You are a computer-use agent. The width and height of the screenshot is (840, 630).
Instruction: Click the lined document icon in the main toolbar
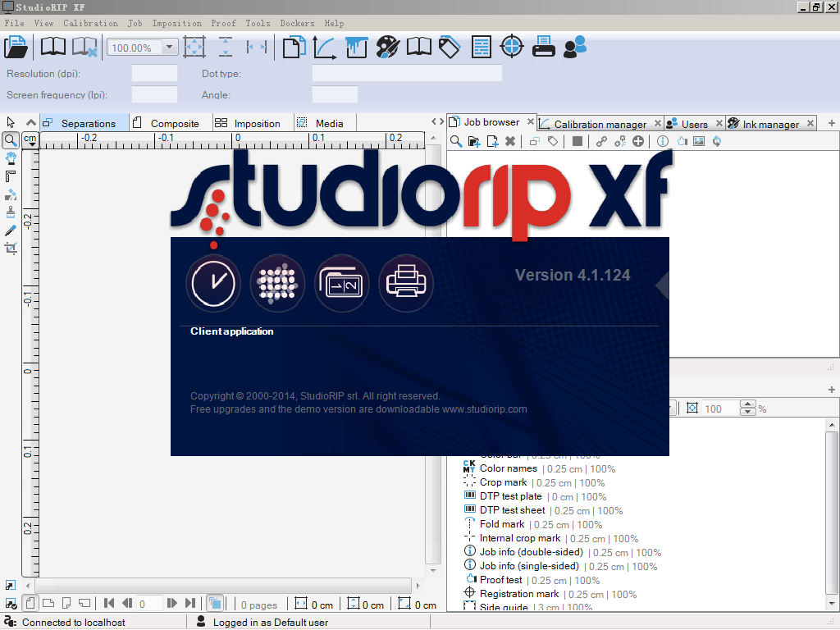tap(481, 47)
